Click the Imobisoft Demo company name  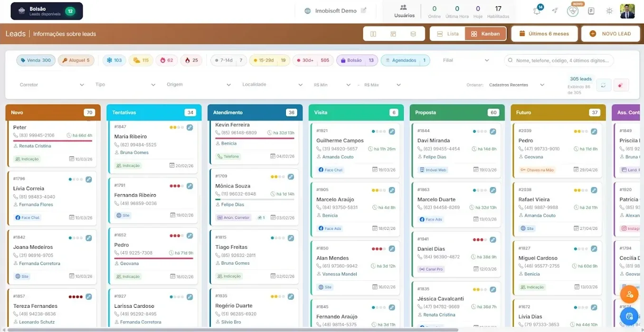336,10
